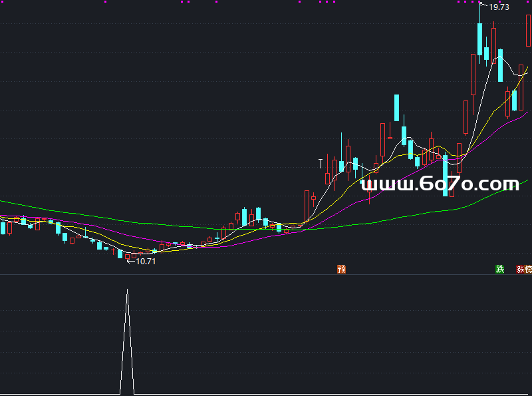Select the tall red hollow candle left of the 19.73 peak
This screenshot has height=396, width=532.
473,75
